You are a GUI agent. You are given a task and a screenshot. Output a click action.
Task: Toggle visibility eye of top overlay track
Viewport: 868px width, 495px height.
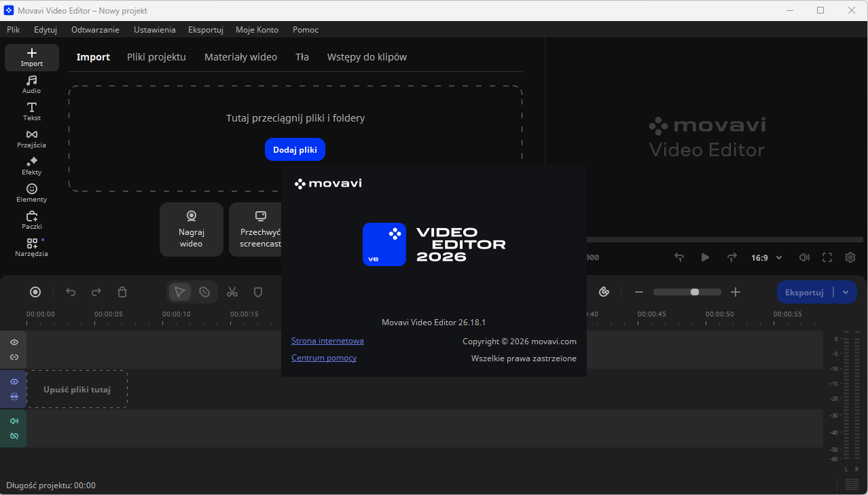pyautogui.click(x=14, y=342)
